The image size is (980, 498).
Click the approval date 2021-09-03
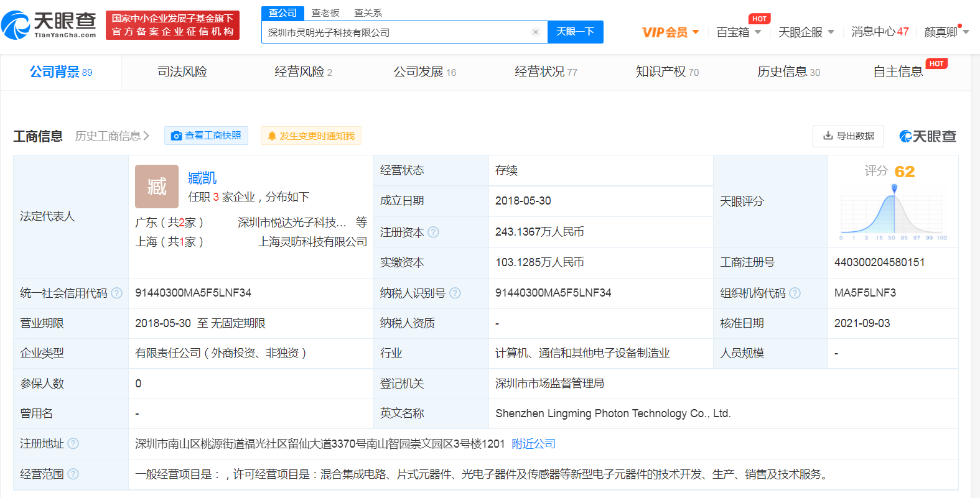[x=862, y=323]
